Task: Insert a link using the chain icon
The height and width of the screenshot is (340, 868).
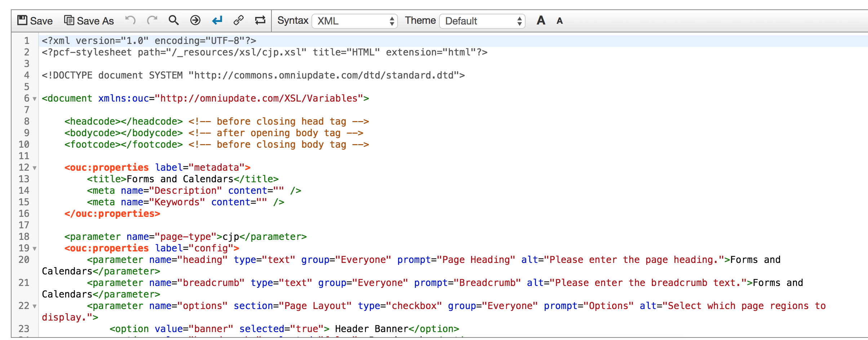Action: click(239, 20)
